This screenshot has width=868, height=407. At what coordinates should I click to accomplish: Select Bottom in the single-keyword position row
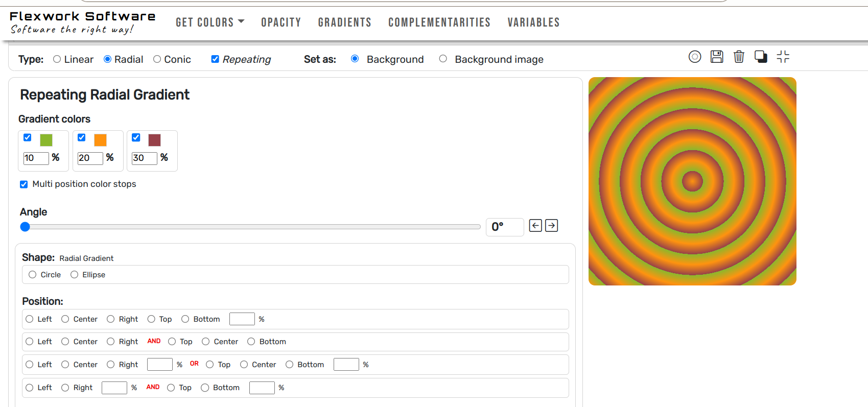(x=185, y=319)
